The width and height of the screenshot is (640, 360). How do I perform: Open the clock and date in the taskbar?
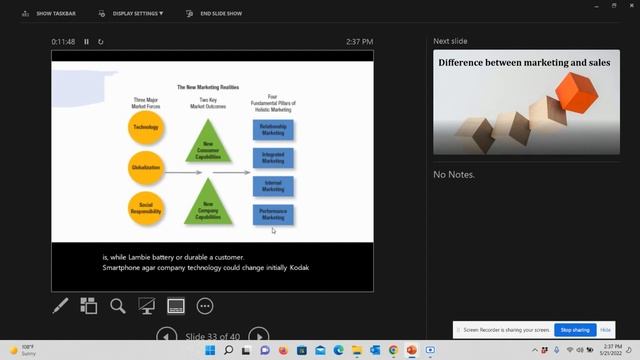click(610, 350)
